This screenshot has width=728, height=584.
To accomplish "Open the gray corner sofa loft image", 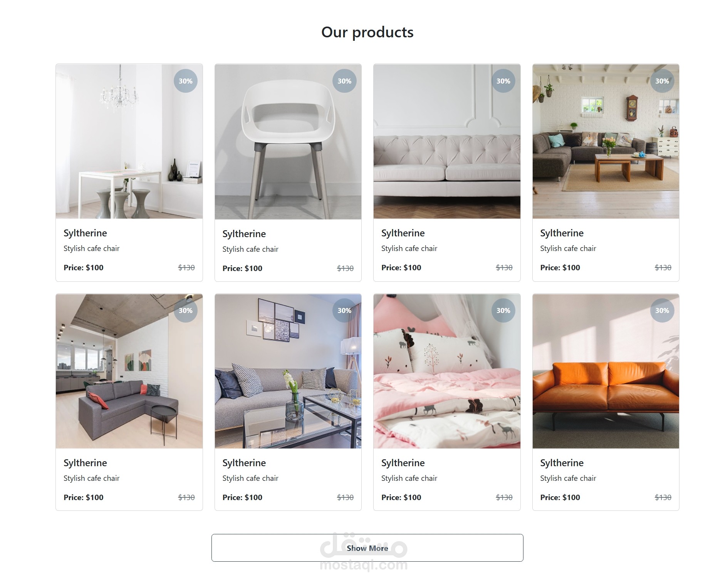I will (129, 371).
